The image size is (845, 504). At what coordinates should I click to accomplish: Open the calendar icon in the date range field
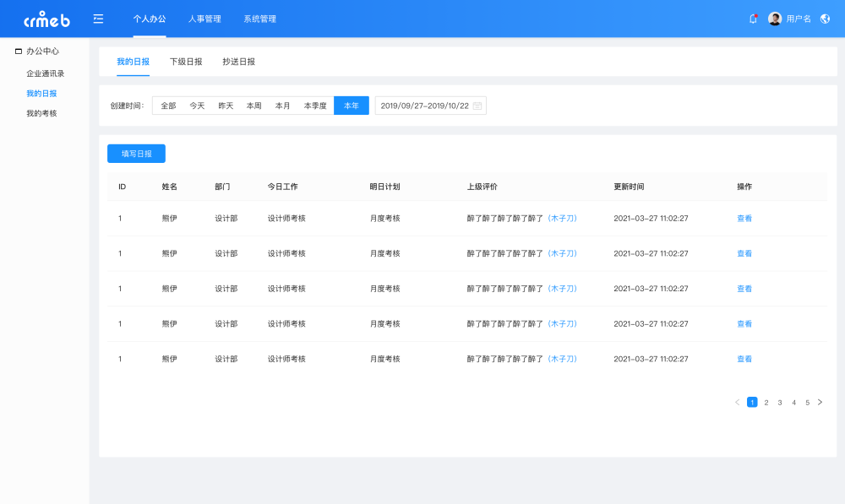click(477, 106)
